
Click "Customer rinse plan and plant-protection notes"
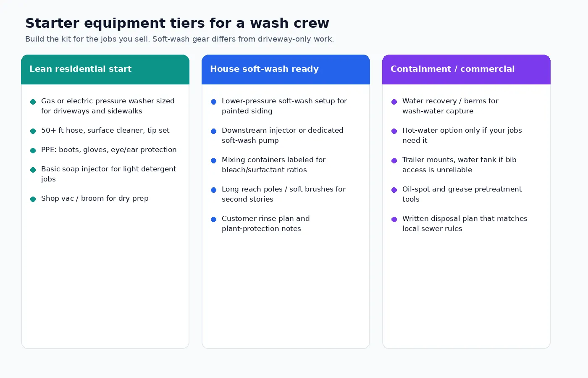(x=260, y=223)
